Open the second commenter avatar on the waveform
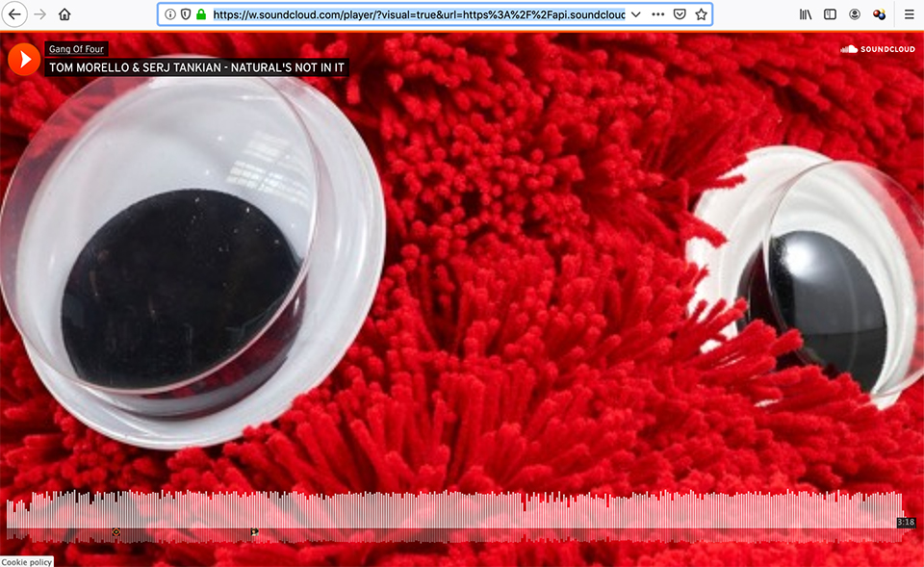This screenshot has width=924, height=567. pyautogui.click(x=254, y=532)
